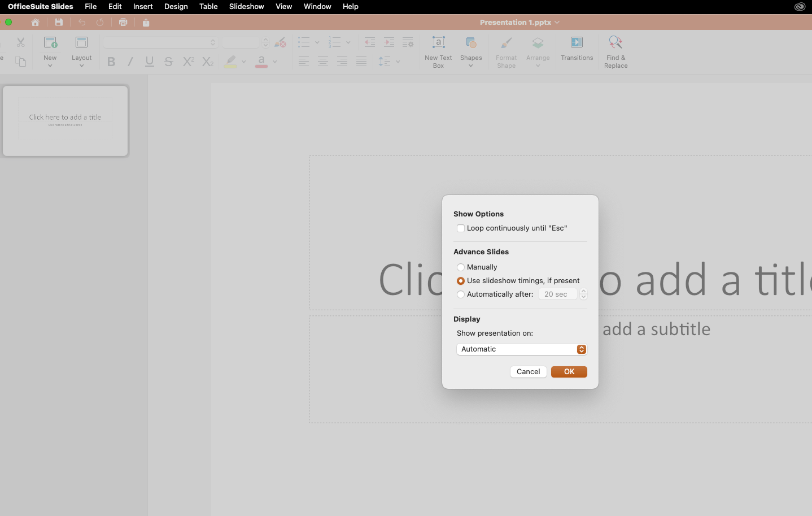The height and width of the screenshot is (516, 812).
Task: Open the Layout picker
Action: 81,51
